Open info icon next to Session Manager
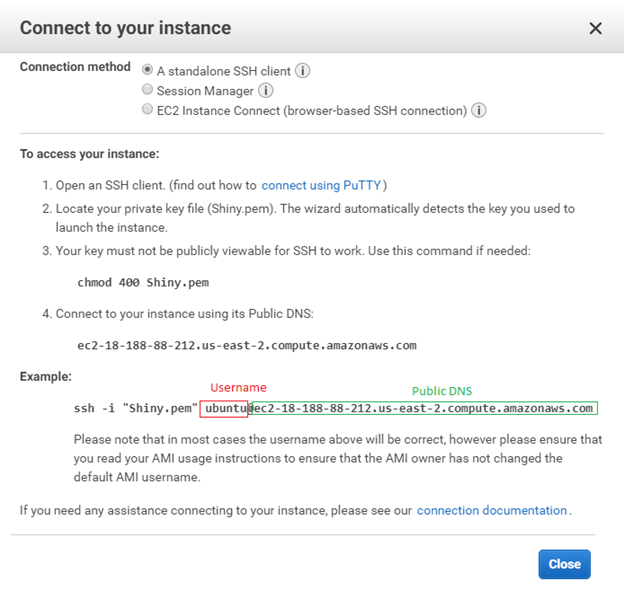This screenshot has height=590, width=624. 265,90
